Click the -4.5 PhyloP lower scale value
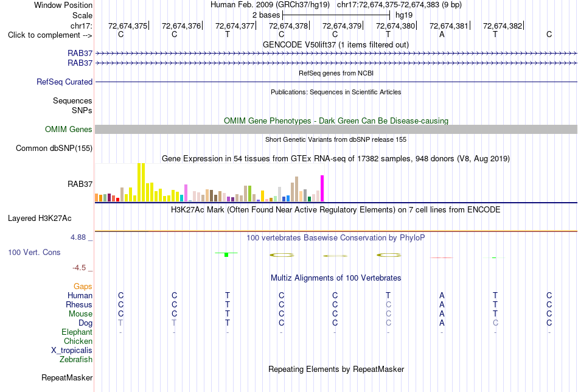Screen dimensions: 578x392 coord(79,268)
